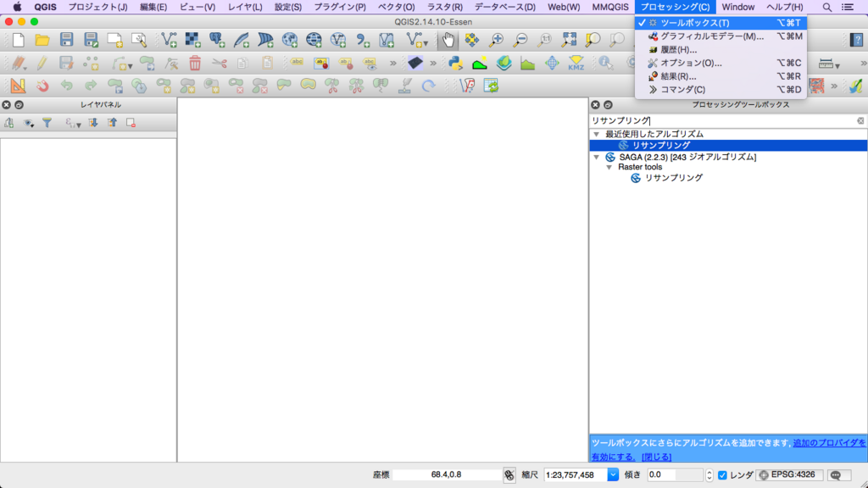Click the log messages speech bubble button
Screen dimensions: 868x488
pos(837,474)
